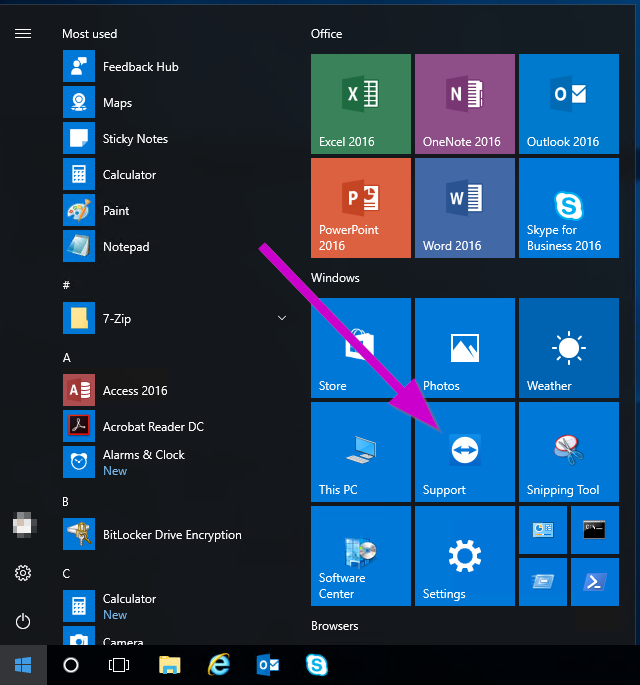
Task: Open the Software Center tile
Action: [361, 556]
